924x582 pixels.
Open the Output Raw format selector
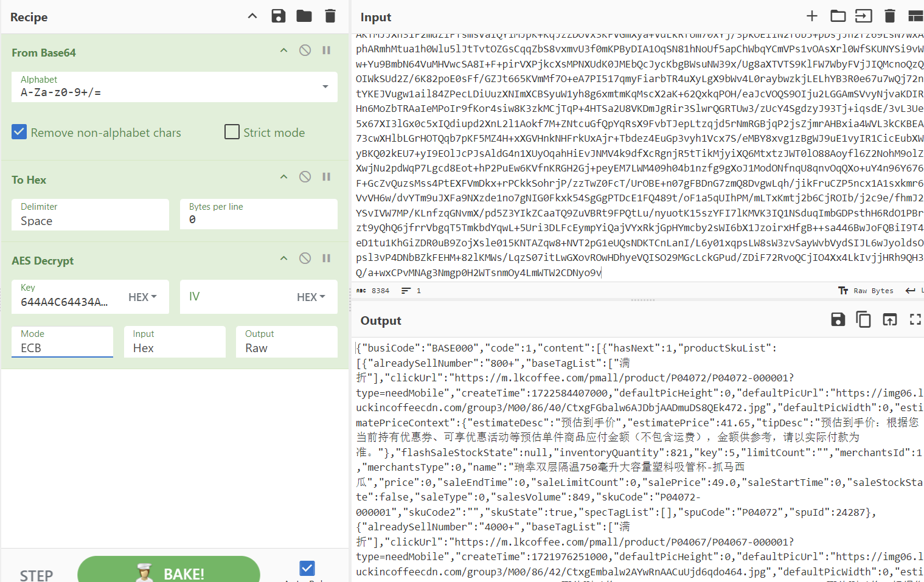pos(287,342)
